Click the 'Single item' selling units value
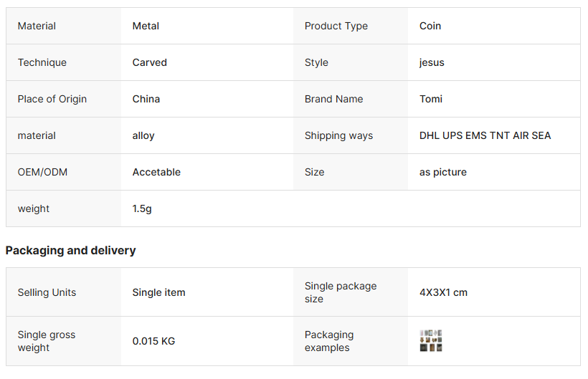The image size is (588, 379). (x=158, y=292)
